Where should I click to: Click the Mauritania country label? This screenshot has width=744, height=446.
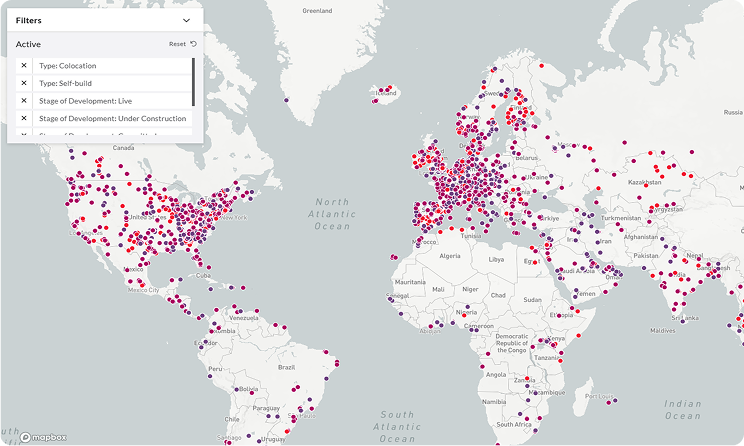coord(410,282)
